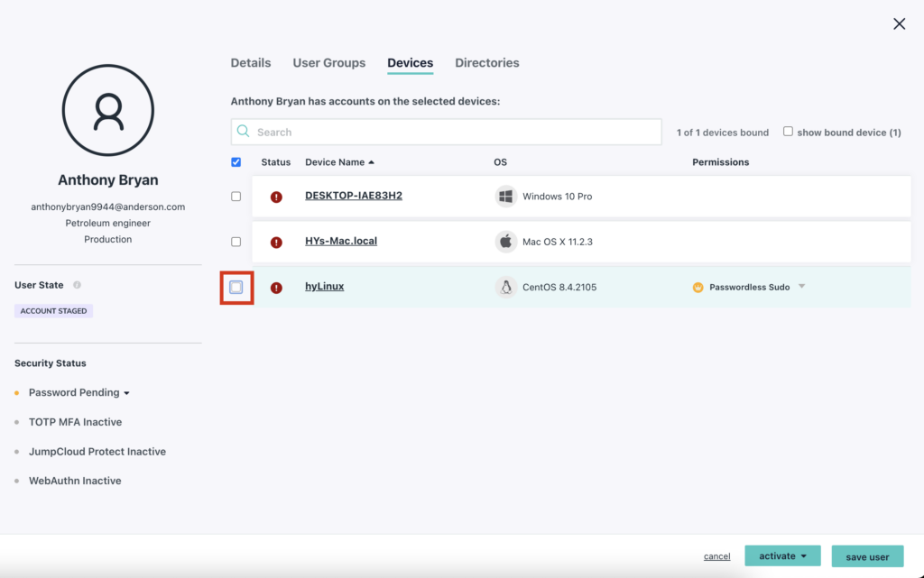Open the Directories tab
The image size is (924, 578).
(x=486, y=63)
